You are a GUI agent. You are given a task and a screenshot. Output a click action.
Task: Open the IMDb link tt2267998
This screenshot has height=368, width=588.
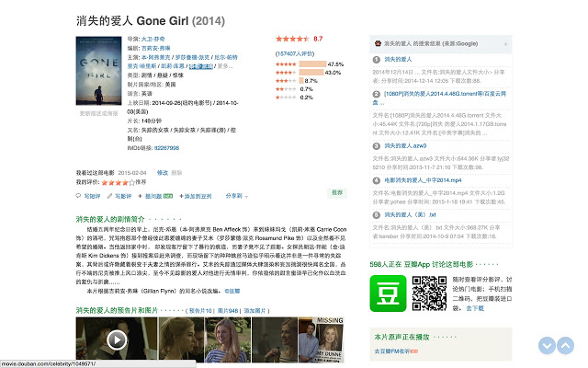[x=167, y=148]
